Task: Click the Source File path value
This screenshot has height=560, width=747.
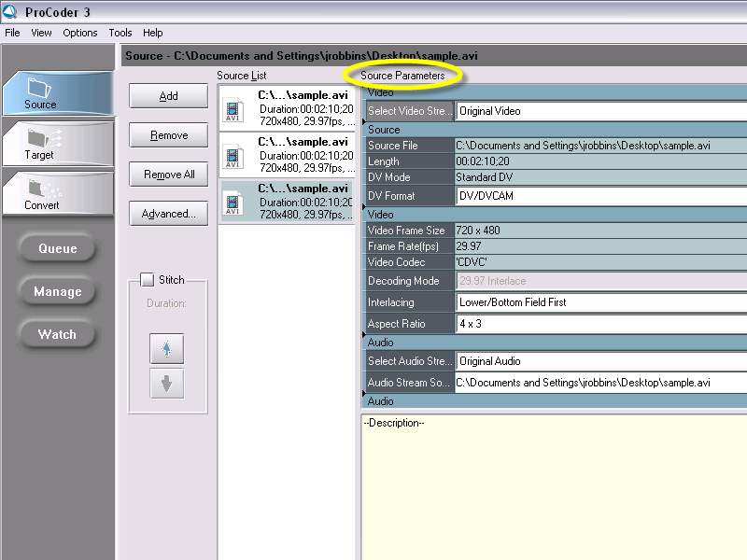Action: pos(601,146)
